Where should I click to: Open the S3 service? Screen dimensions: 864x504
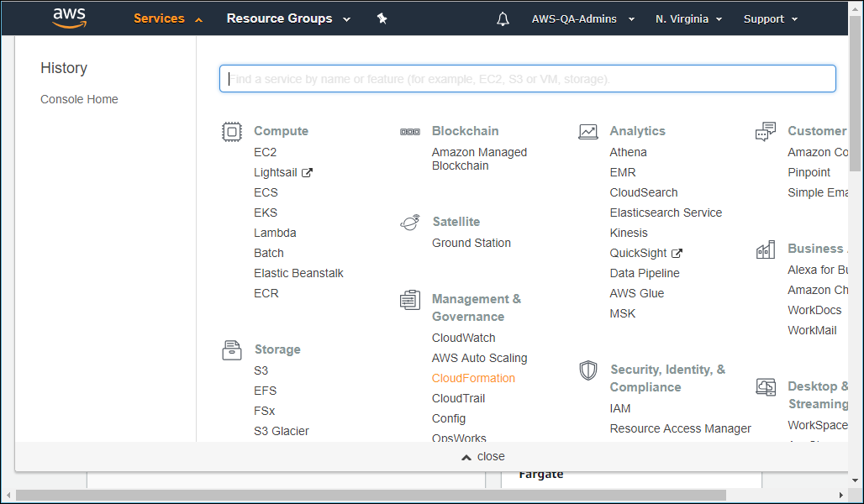261,370
